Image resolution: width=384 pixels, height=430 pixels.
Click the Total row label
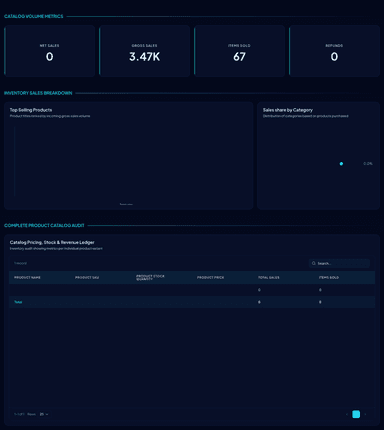click(18, 302)
